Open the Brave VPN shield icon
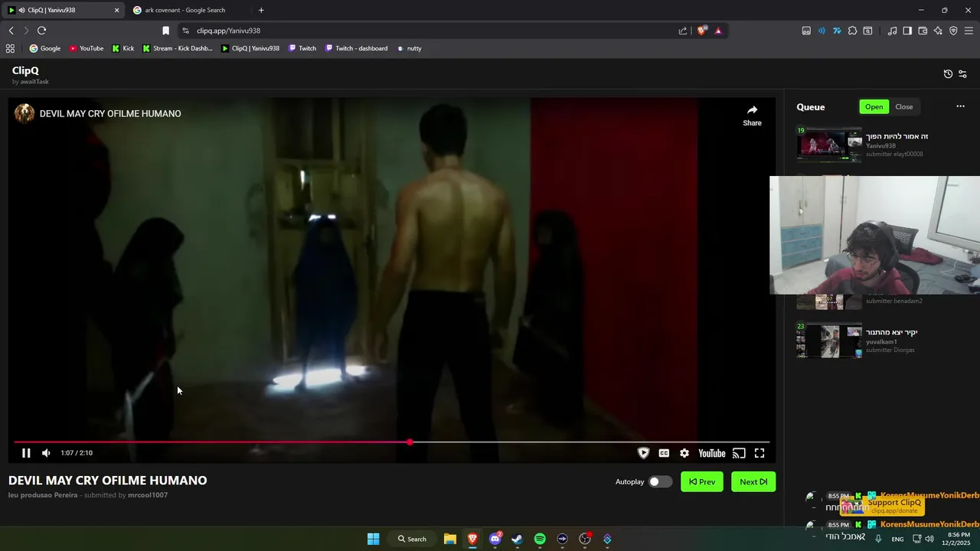The width and height of the screenshot is (980, 551). (x=953, y=31)
